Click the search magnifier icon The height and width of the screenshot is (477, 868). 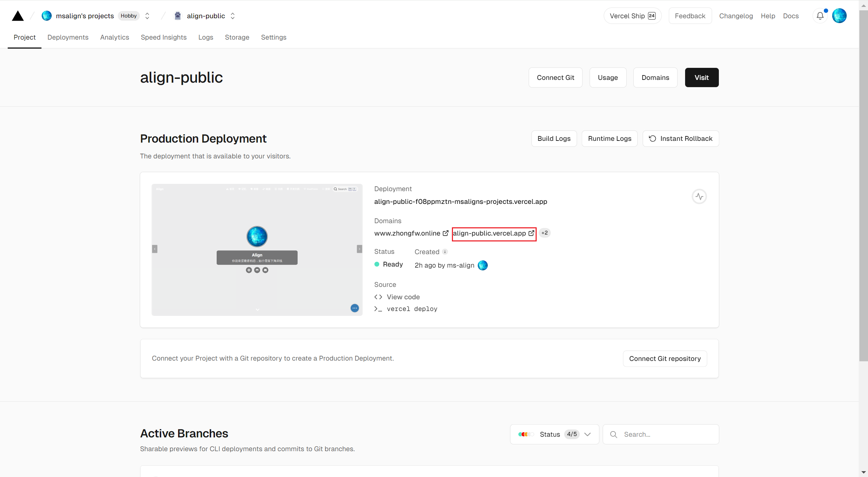pyautogui.click(x=613, y=434)
